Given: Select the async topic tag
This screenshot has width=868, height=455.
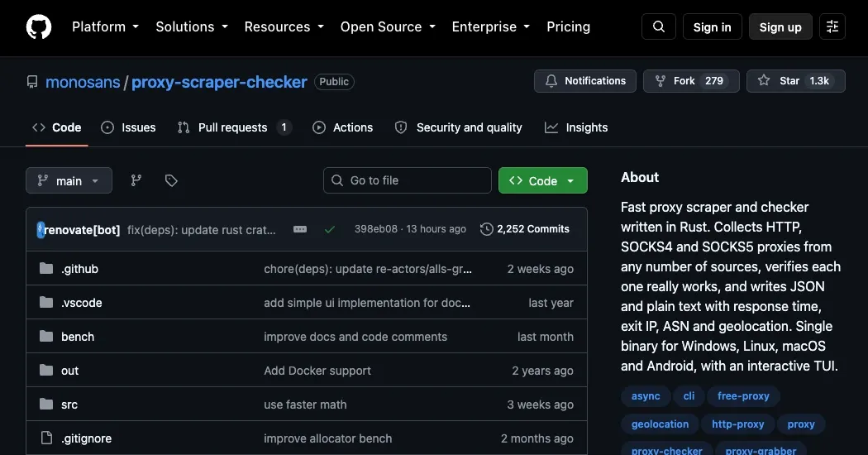Looking at the screenshot, I should pos(646,396).
